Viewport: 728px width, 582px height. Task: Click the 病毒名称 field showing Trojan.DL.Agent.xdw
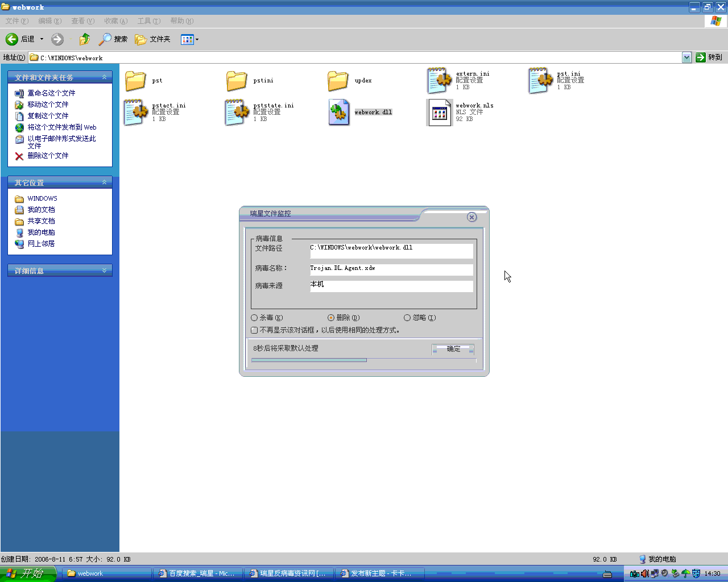click(x=391, y=269)
